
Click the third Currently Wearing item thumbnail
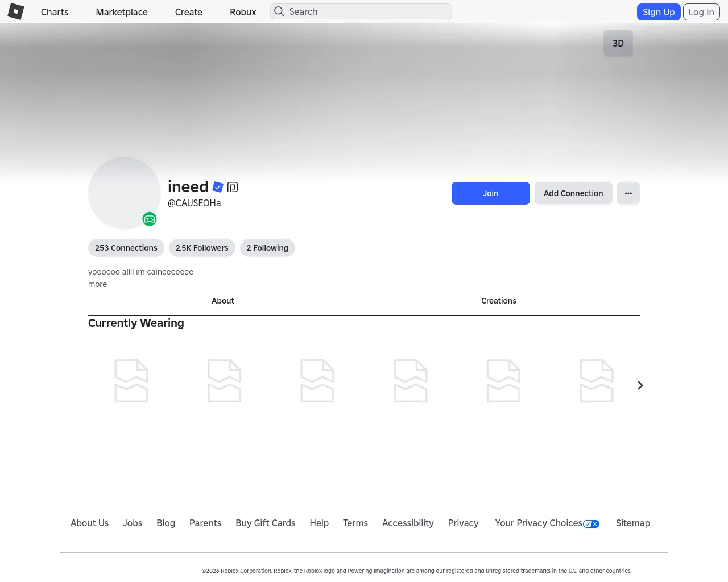coord(317,381)
